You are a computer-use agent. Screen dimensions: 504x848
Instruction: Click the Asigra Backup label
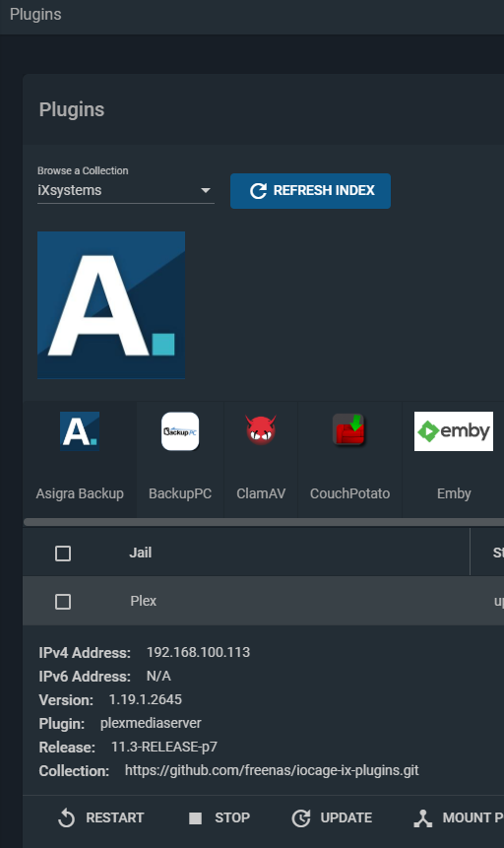[80, 493]
